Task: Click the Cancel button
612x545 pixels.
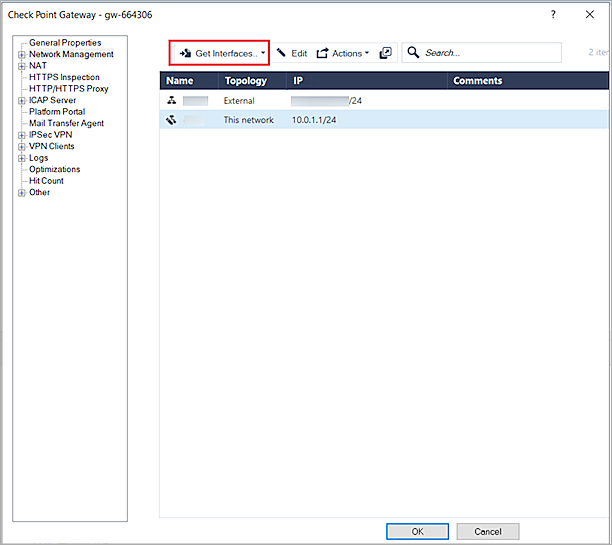Action: [x=487, y=531]
